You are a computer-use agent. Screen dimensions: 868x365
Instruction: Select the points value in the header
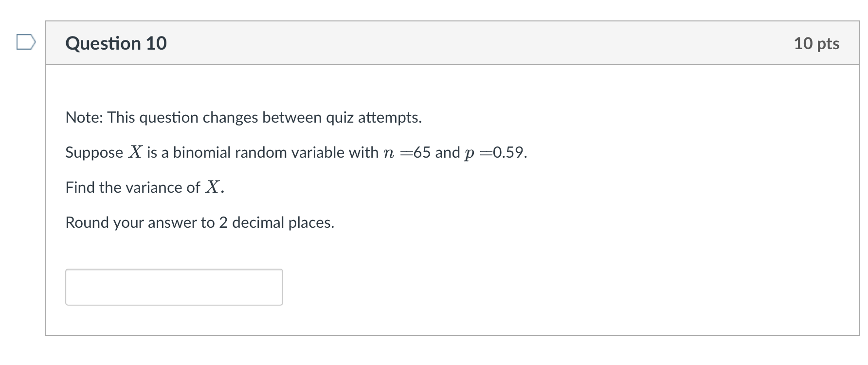click(816, 43)
